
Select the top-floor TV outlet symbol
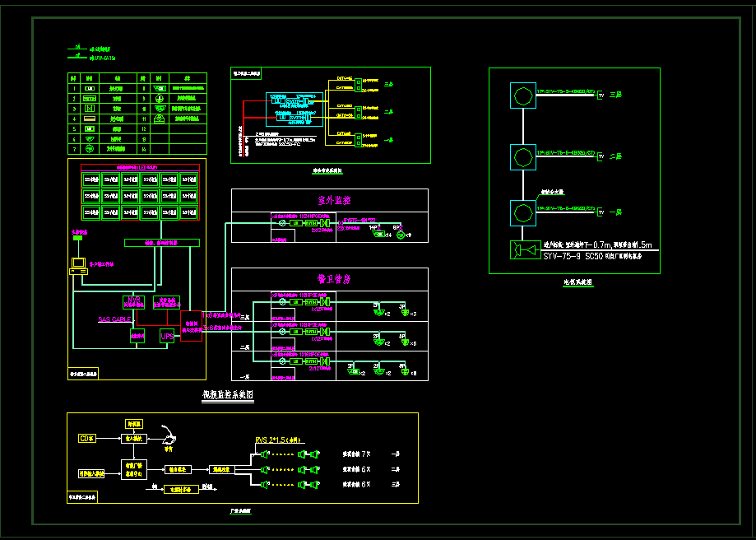pos(601,96)
